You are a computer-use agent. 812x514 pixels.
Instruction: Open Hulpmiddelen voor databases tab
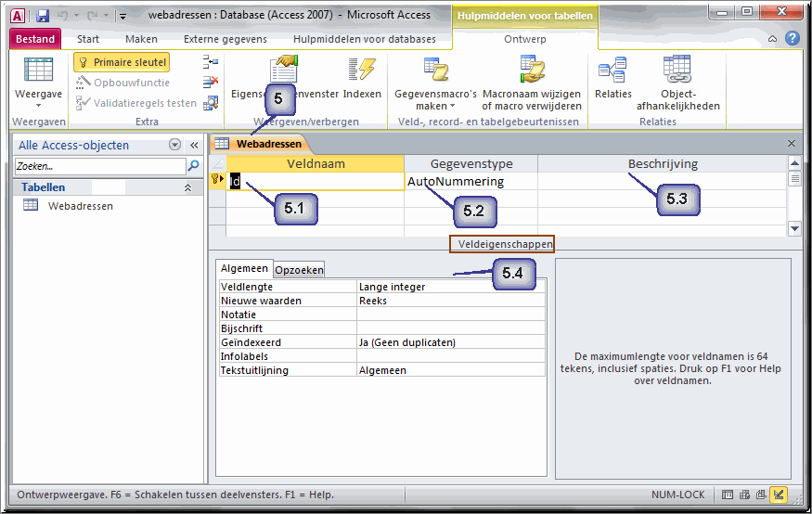point(365,39)
